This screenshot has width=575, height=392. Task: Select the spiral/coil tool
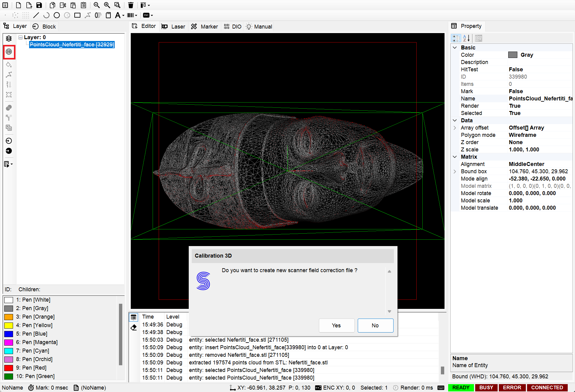pos(98,15)
